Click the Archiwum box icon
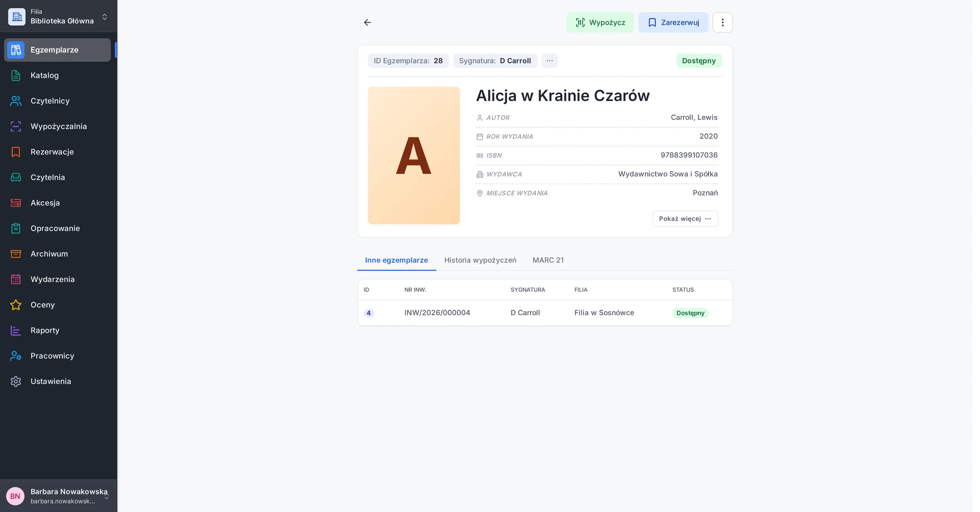Viewport: 980px width, 512px height. [16, 254]
